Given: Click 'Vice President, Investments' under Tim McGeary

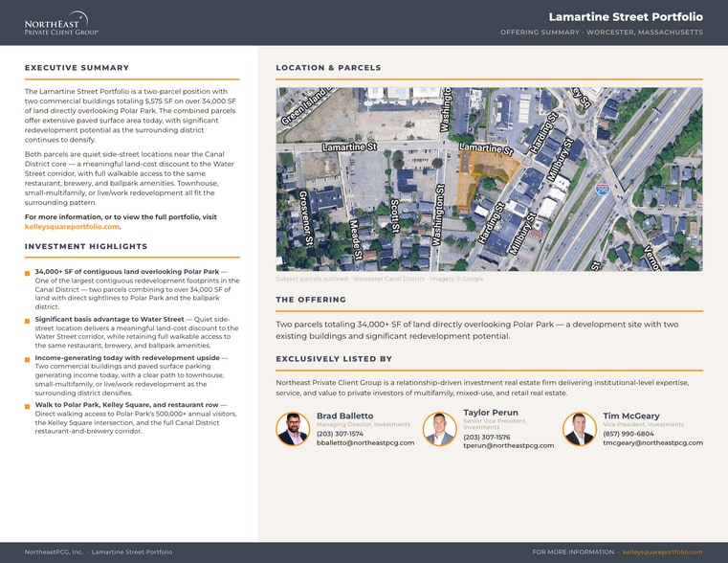Looking at the screenshot, I should [x=644, y=424].
